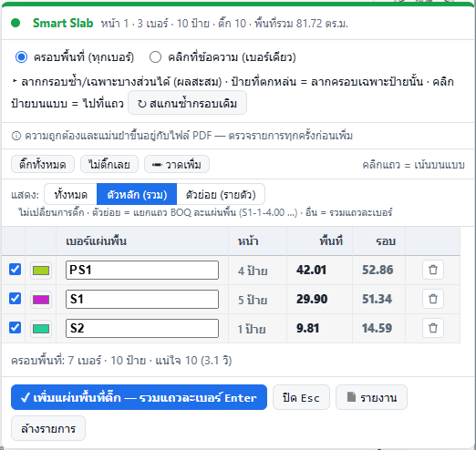476x450 pixels.
Task: Click the perimeter value 14.59
Action: [x=377, y=328]
